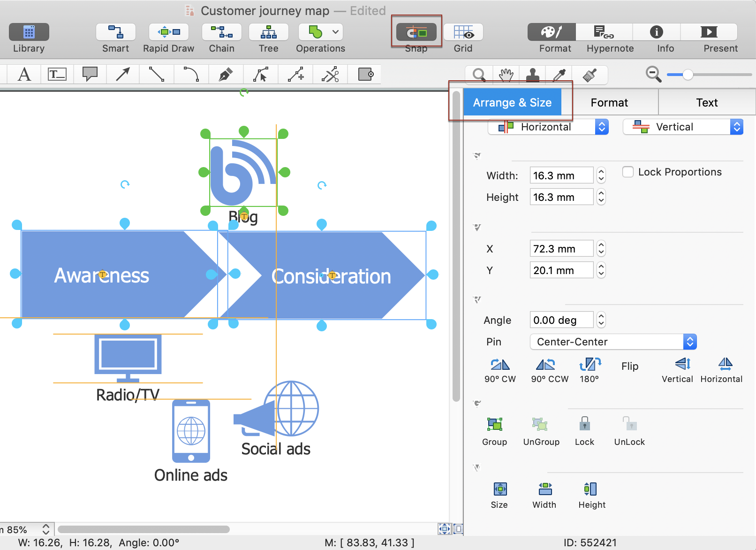Screen dimensions: 756x550
Task: Enable the Lock Proportions checkbox
Action: pos(628,172)
